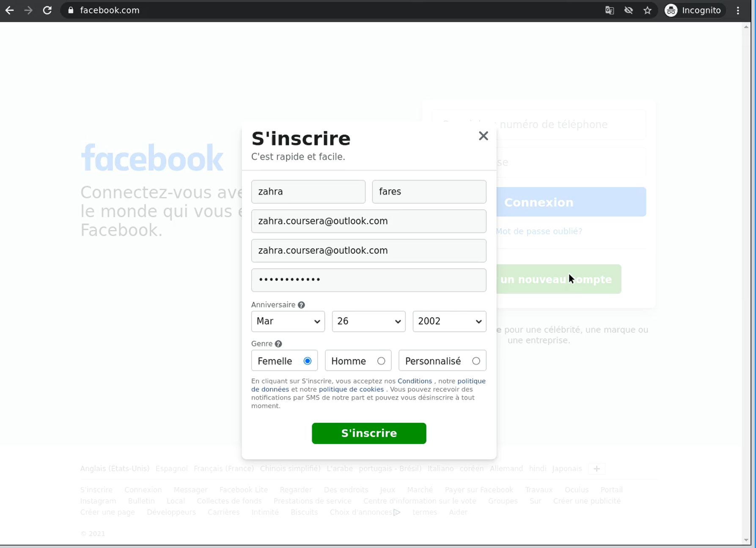
Task: Switch language to Japonais
Action: point(567,469)
